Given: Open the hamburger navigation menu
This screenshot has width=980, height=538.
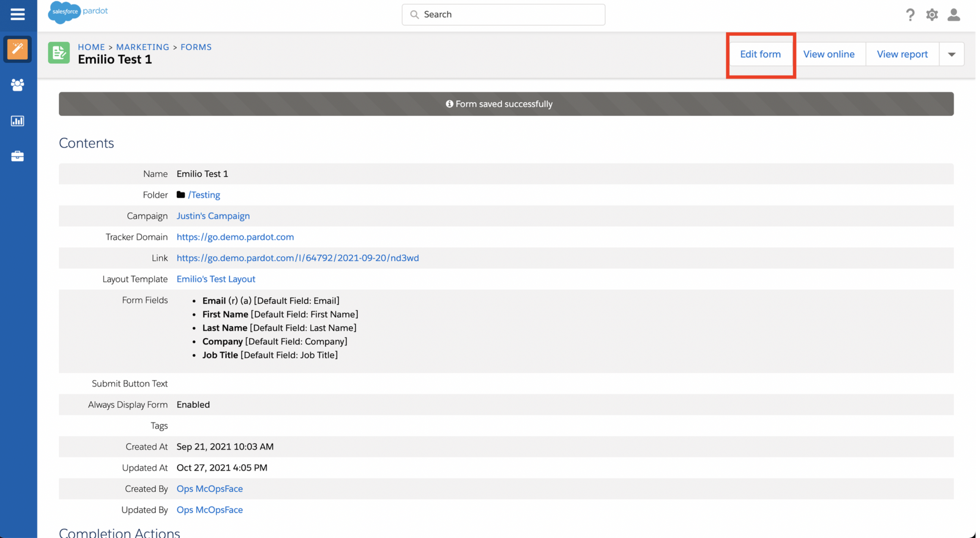Looking at the screenshot, I should point(18,15).
